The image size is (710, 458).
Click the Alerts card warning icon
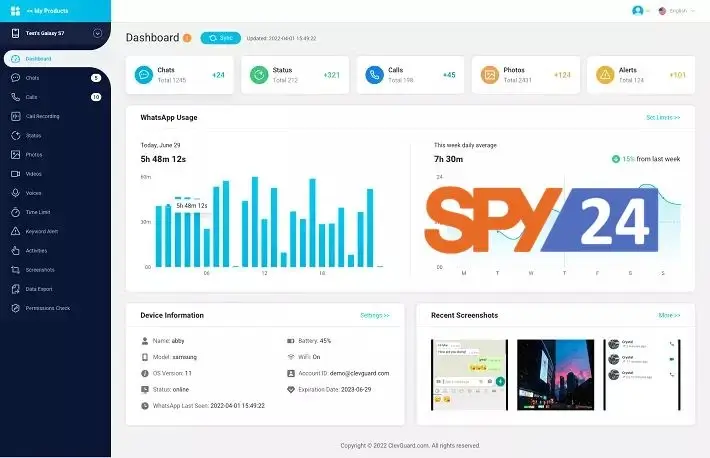pyautogui.click(x=605, y=75)
